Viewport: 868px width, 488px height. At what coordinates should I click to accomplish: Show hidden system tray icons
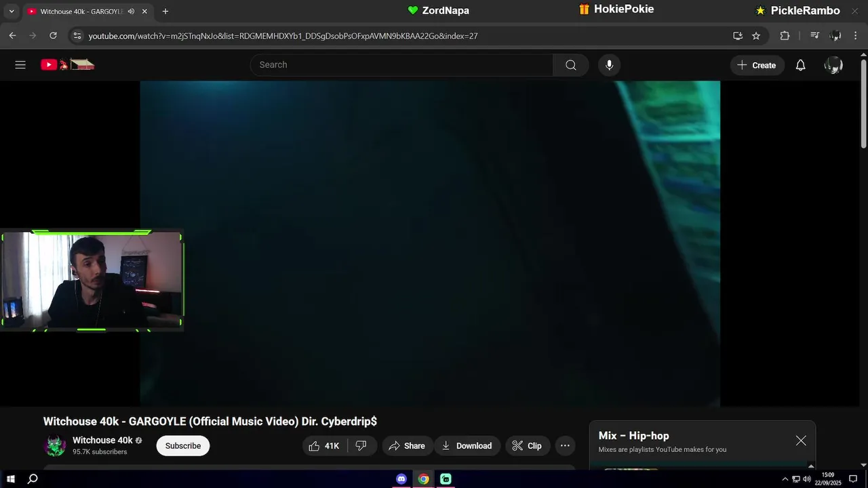pos(785,479)
